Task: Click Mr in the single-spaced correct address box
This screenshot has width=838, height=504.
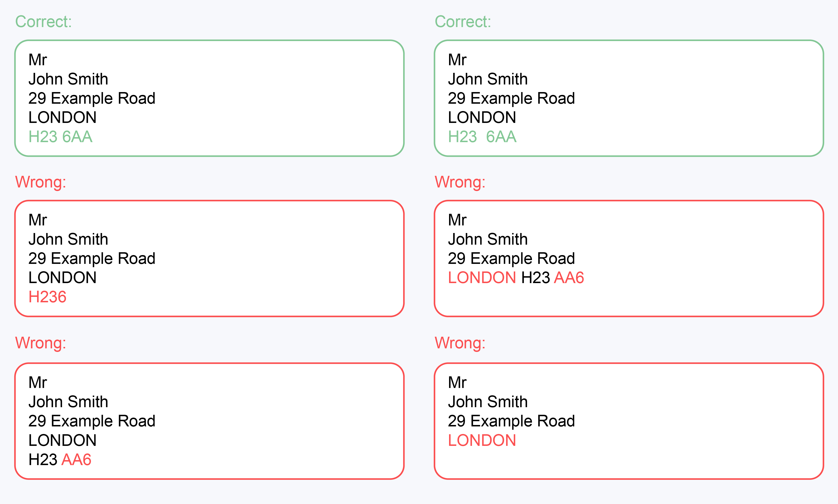Action: tap(37, 60)
